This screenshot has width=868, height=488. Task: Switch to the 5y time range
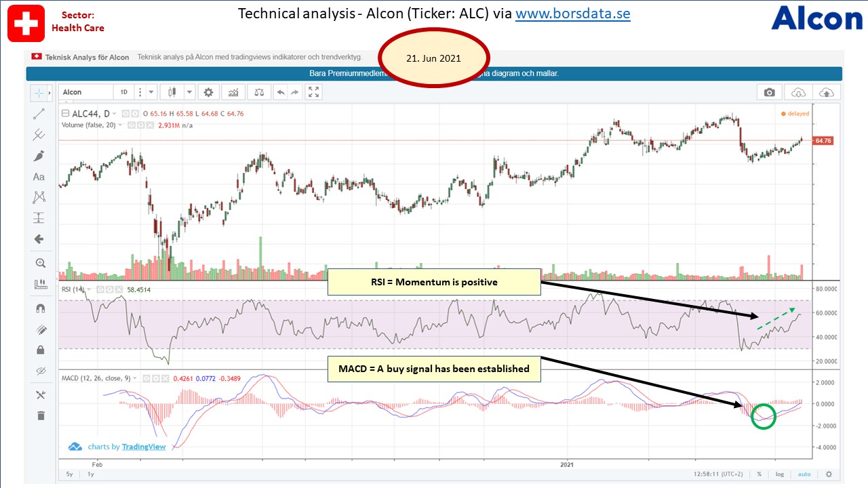pos(69,474)
